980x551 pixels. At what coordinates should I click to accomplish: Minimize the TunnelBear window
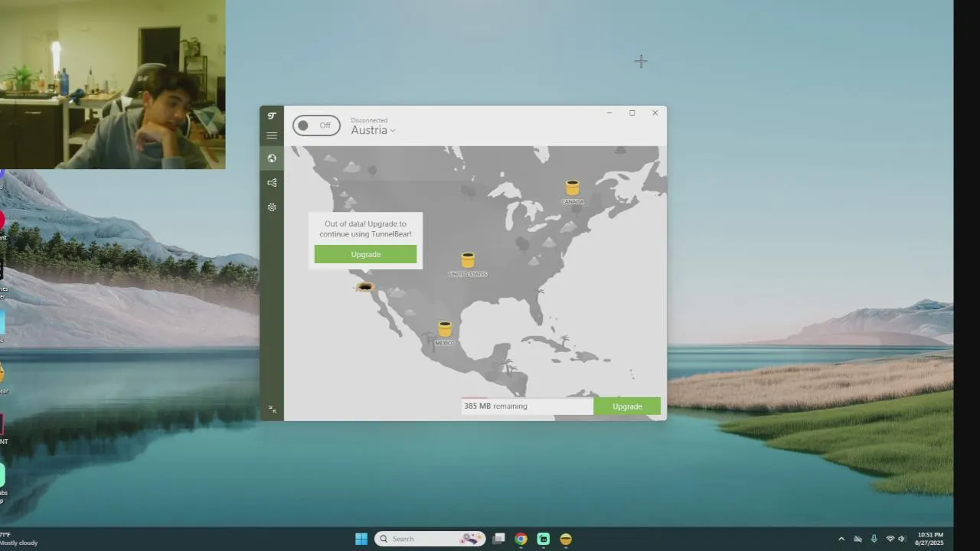click(609, 113)
